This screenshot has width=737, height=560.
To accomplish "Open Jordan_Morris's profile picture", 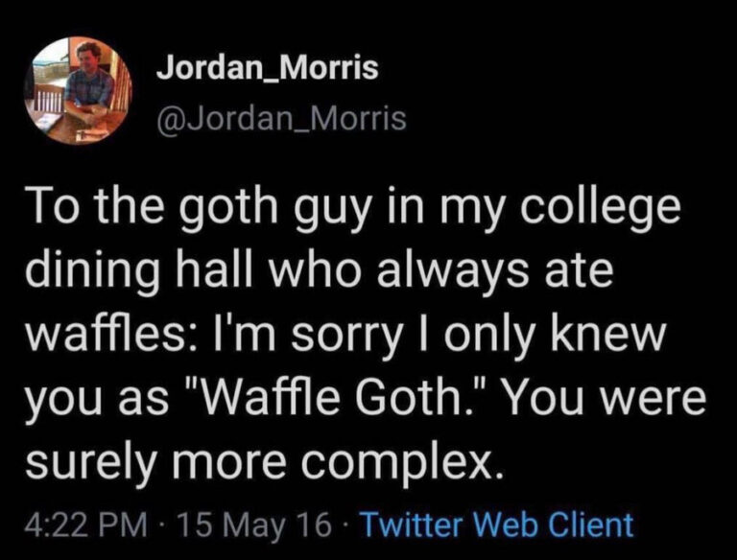I will coord(79,90).
